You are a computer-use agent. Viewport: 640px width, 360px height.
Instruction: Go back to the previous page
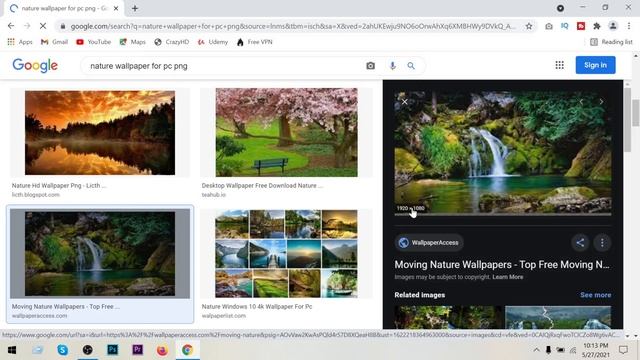click(11, 26)
